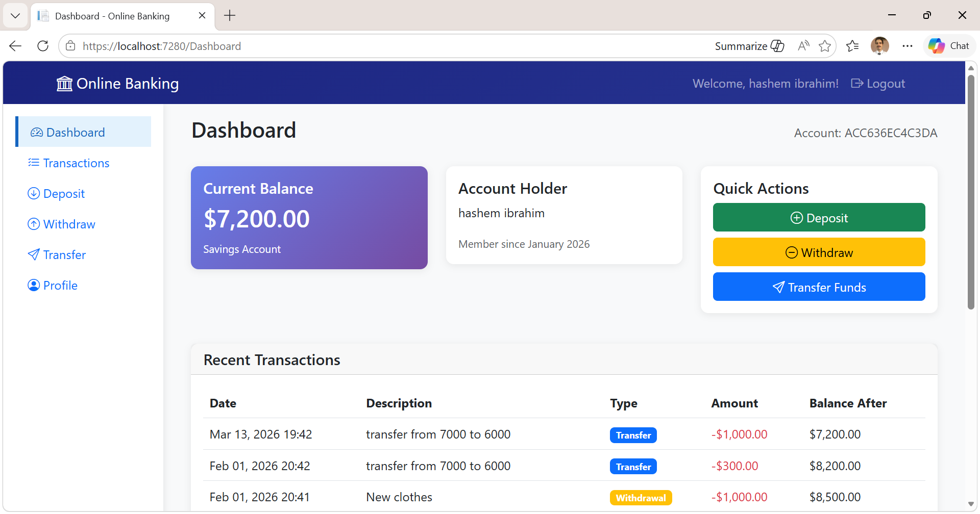Screen dimensions: 980x514
Task: Open the tab actions dropdown chevron
Action: point(15,16)
